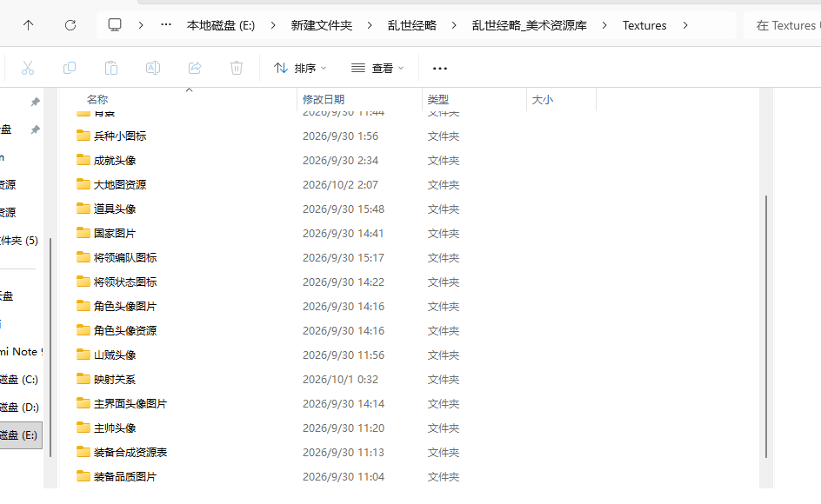Expand chevron after the This PC icon
This screenshot has width=821, height=504.
(141, 25)
